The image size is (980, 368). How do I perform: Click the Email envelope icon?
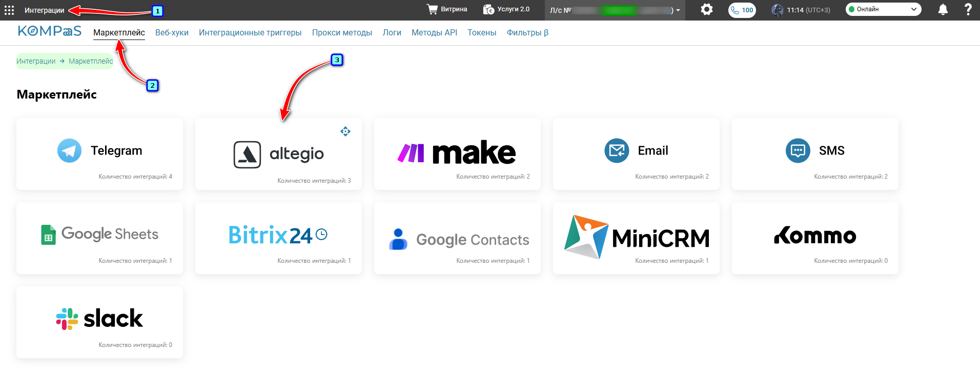[617, 150]
